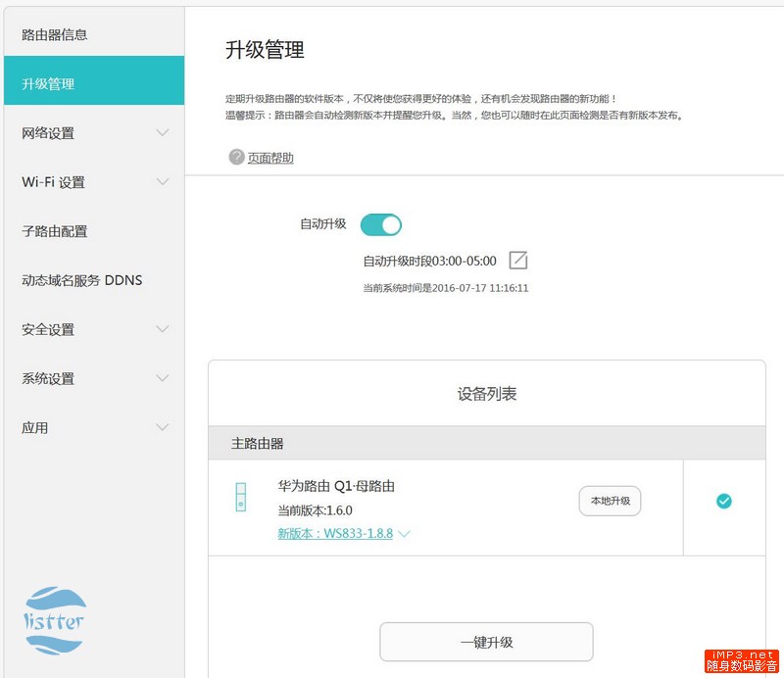This screenshot has height=678, width=784.
Task: Deselect the 主路由器 device checkmark
Action: [723, 501]
